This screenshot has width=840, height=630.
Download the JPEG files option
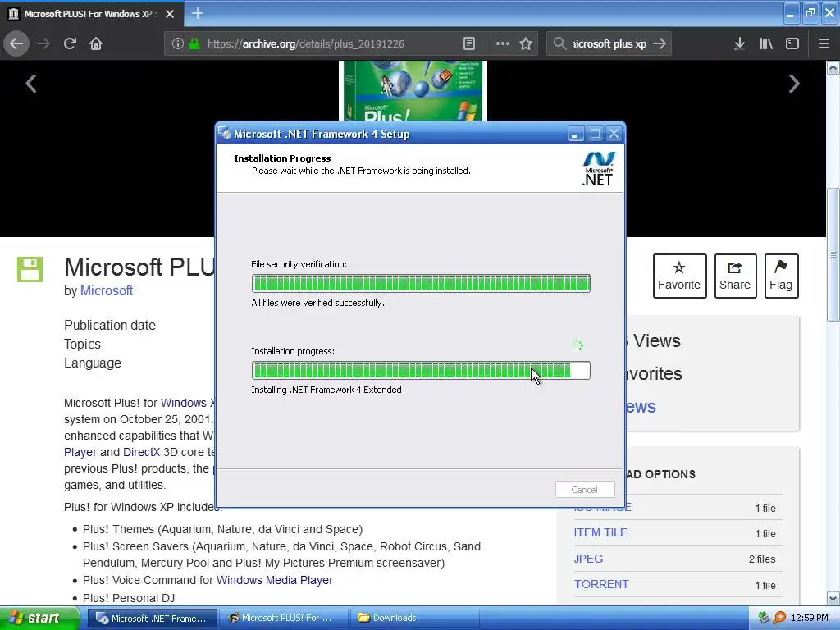click(588, 559)
